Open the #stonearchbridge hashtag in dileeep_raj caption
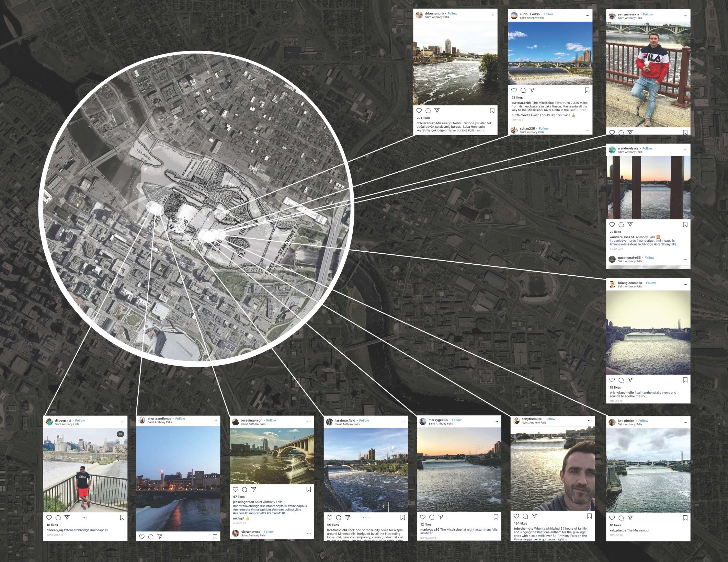The image size is (728, 562). (x=76, y=530)
